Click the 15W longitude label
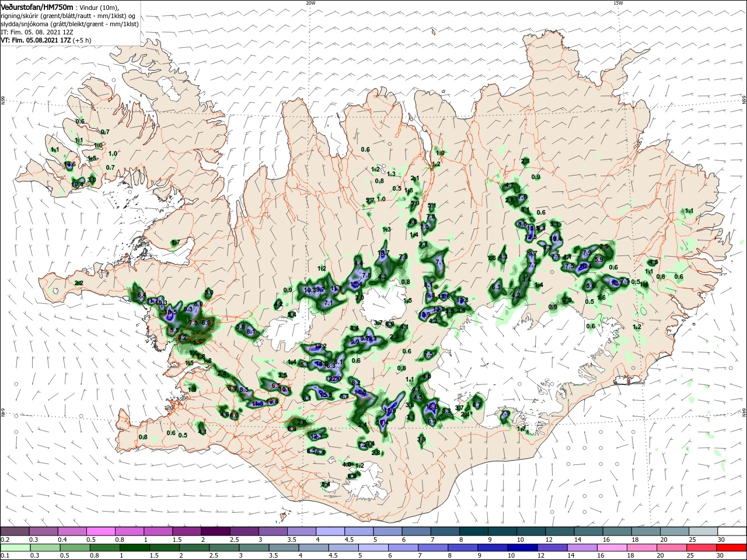This screenshot has width=747, height=560. pos(618,3)
